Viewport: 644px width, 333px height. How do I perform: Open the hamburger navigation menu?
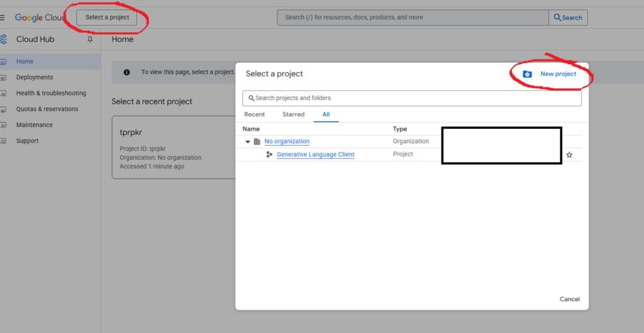[3, 18]
